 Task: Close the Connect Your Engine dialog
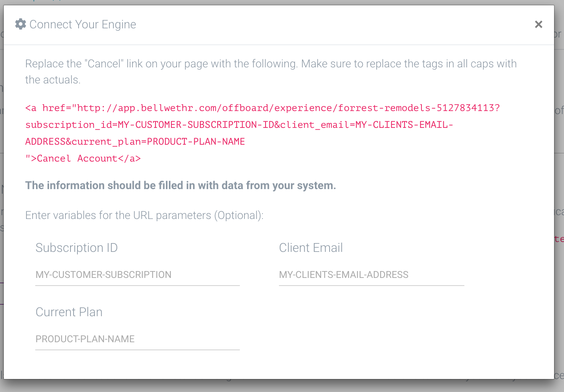pyautogui.click(x=538, y=24)
